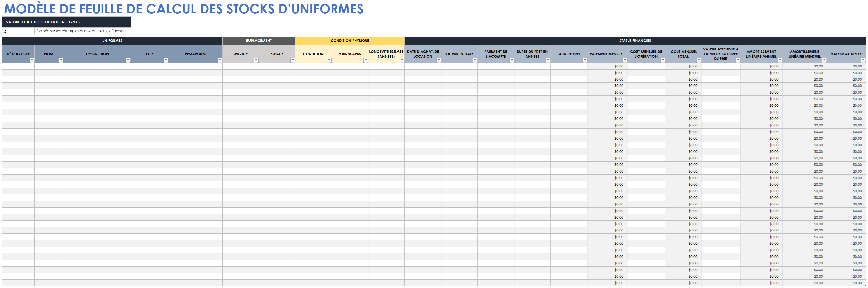Select the UNIFORMES group header

tap(112, 41)
